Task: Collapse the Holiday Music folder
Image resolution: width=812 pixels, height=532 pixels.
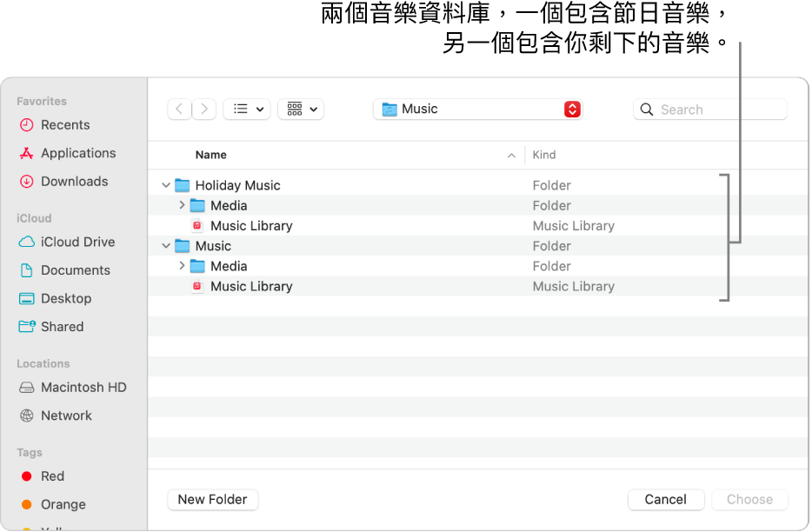Action: click(166, 185)
